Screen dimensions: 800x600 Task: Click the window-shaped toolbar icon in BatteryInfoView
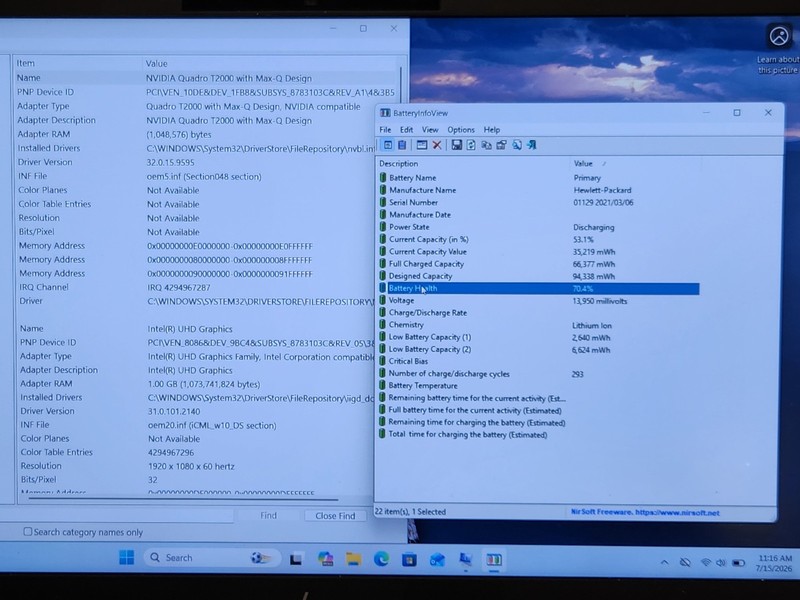pos(421,145)
